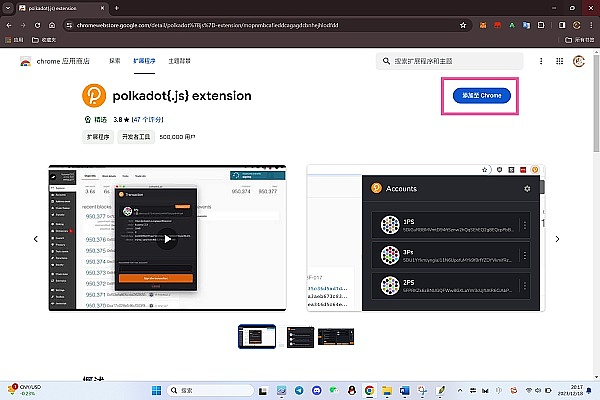The width and height of the screenshot is (600, 400).
Task: Open the 主题背景 tab in store header
Action: (179, 61)
